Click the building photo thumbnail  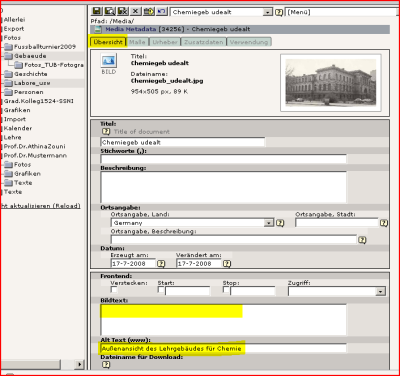[331, 82]
